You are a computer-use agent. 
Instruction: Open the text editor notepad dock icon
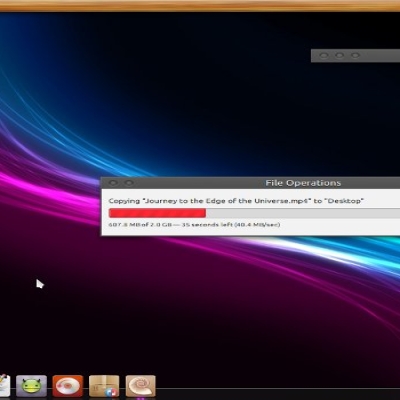[5, 386]
